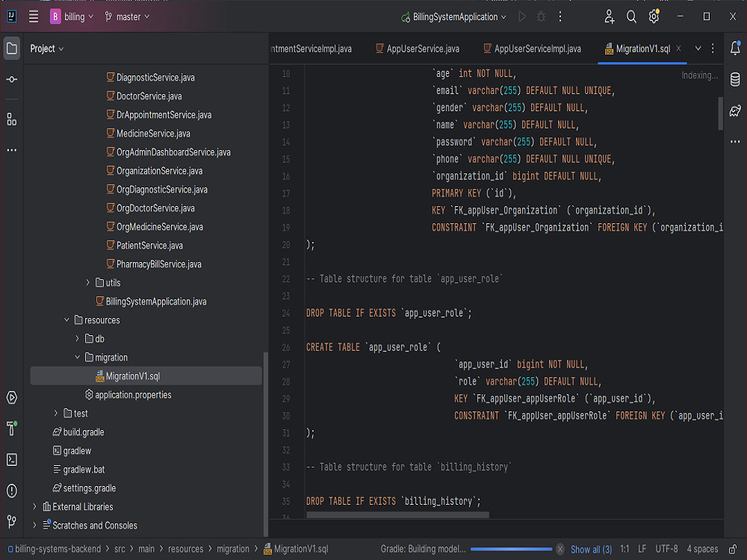Open application.properties in project tree

133,395
